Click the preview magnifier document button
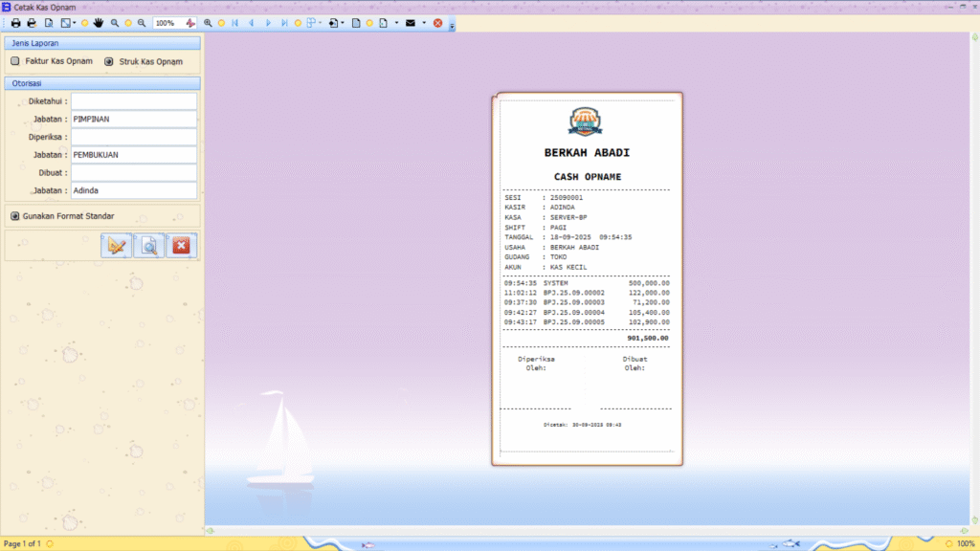Image resolution: width=980 pixels, height=551 pixels. coord(149,246)
